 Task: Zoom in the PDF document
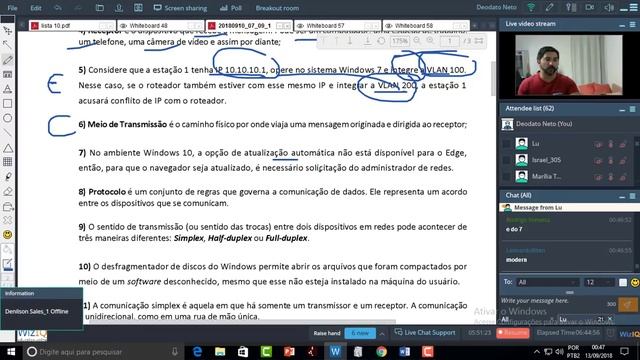point(430,41)
